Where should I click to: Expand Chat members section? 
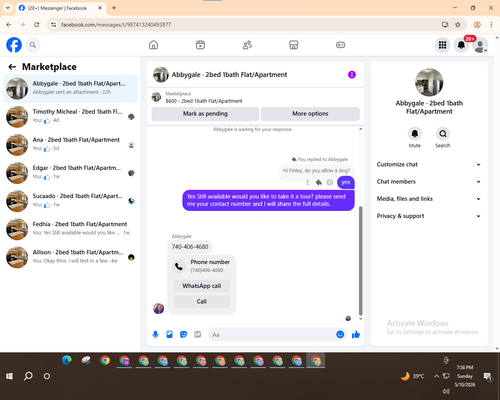(x=429, y=182)
